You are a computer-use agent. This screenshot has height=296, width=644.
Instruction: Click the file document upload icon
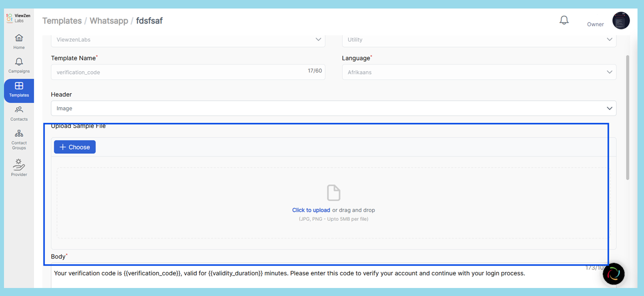click(x=333, y=193)
